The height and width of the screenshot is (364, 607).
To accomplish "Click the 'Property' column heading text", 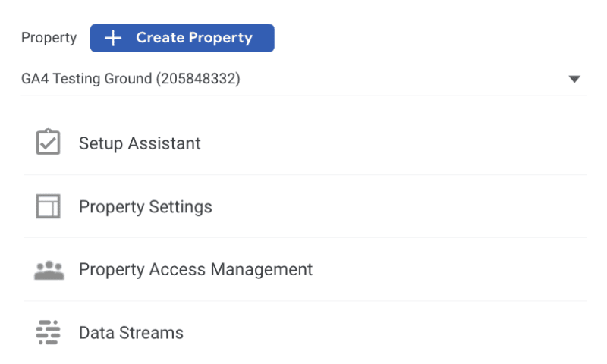I will [x=49, y=38].
